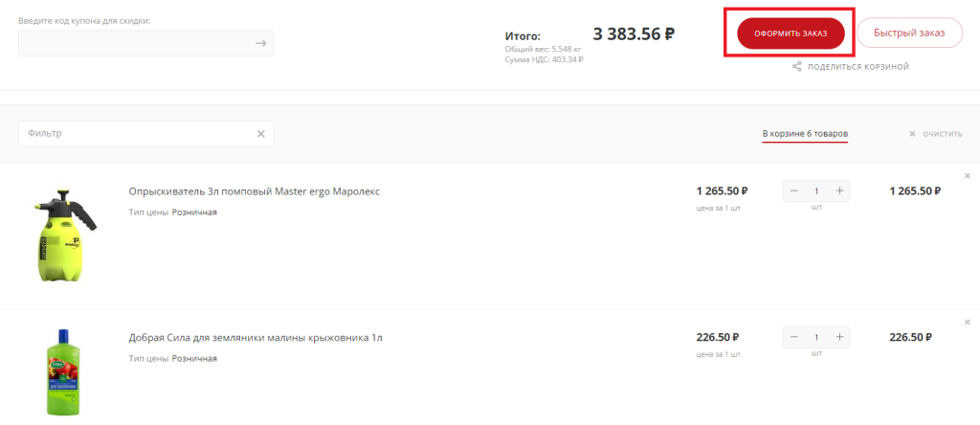Remove Добрая Сила fertilizer from cart
980x425 pixels.
(x=967, y=323)
